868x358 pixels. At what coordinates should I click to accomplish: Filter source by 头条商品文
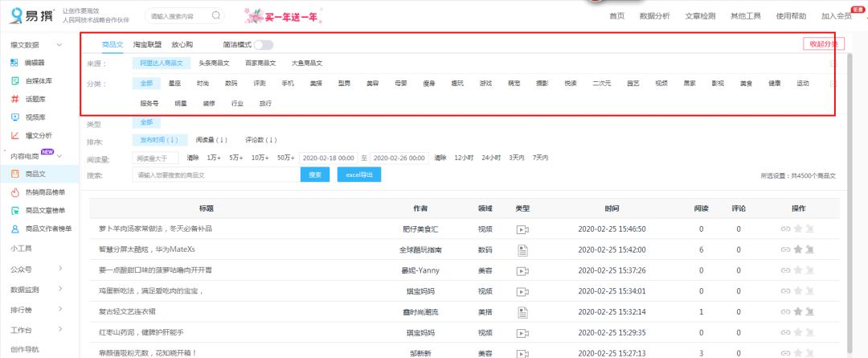click(x=215, y=64)
